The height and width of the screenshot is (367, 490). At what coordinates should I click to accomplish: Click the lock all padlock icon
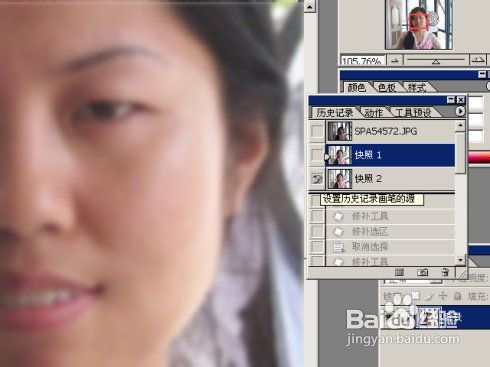(x=458, y=296)
